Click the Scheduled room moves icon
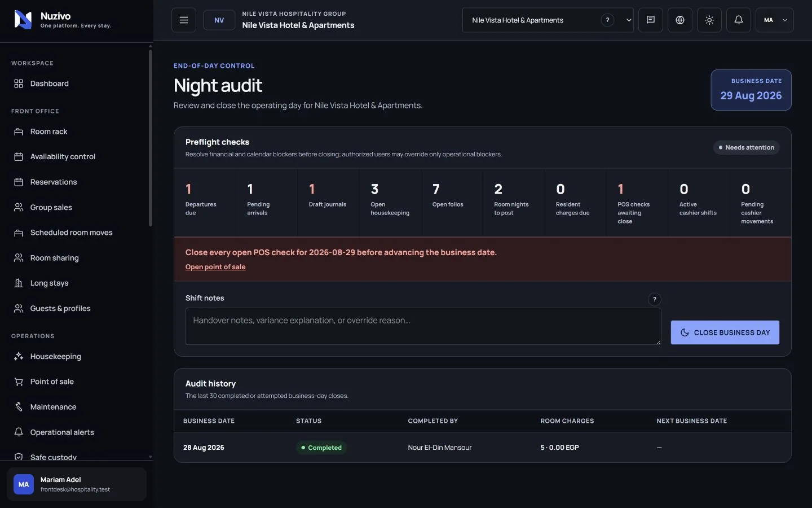The image size is (812, 508). pos(19,233)
